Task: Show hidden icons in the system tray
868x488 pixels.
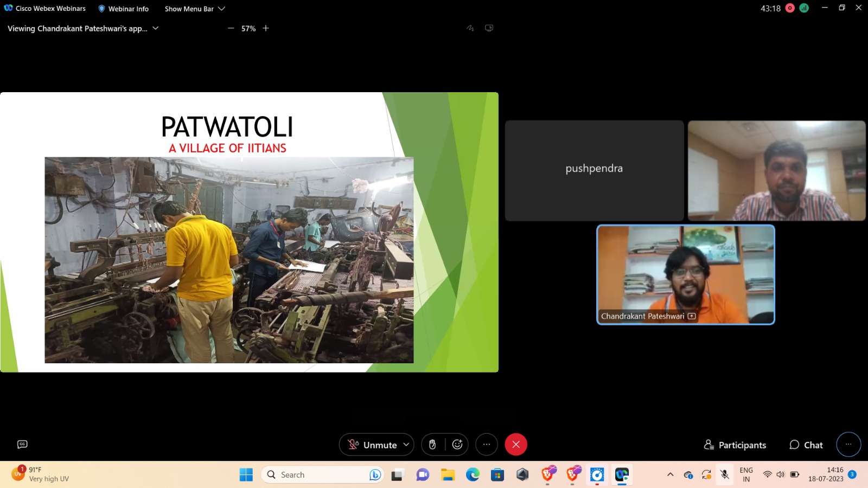Action: point(671,474)
